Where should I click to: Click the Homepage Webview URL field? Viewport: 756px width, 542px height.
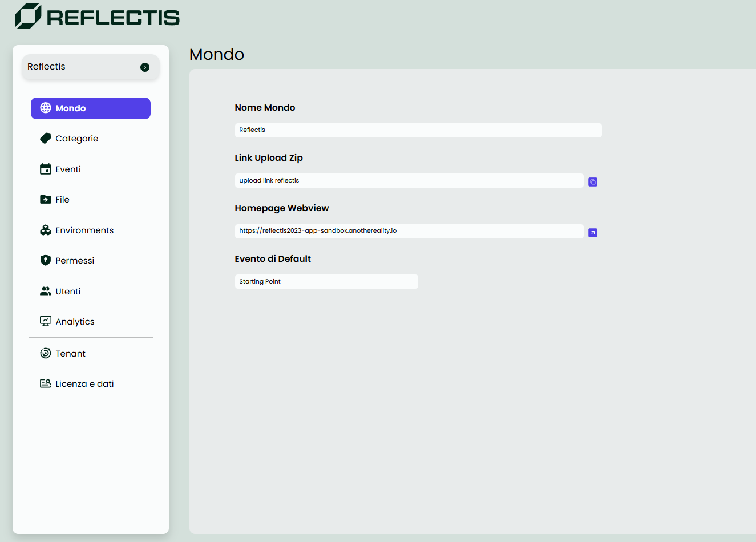pos(409,231)
